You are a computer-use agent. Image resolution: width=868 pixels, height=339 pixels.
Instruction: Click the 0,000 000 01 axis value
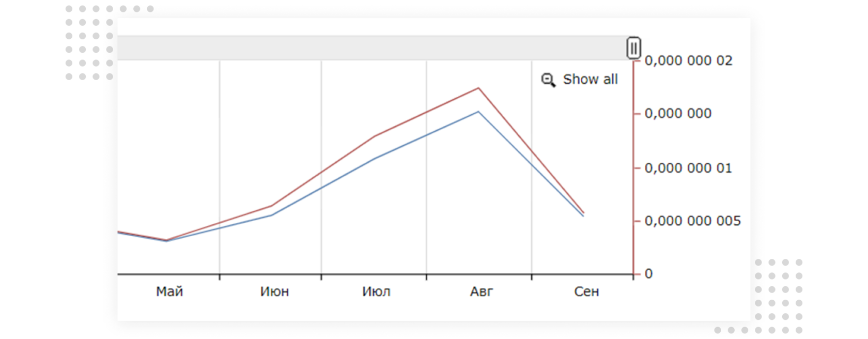click(688, 168)
